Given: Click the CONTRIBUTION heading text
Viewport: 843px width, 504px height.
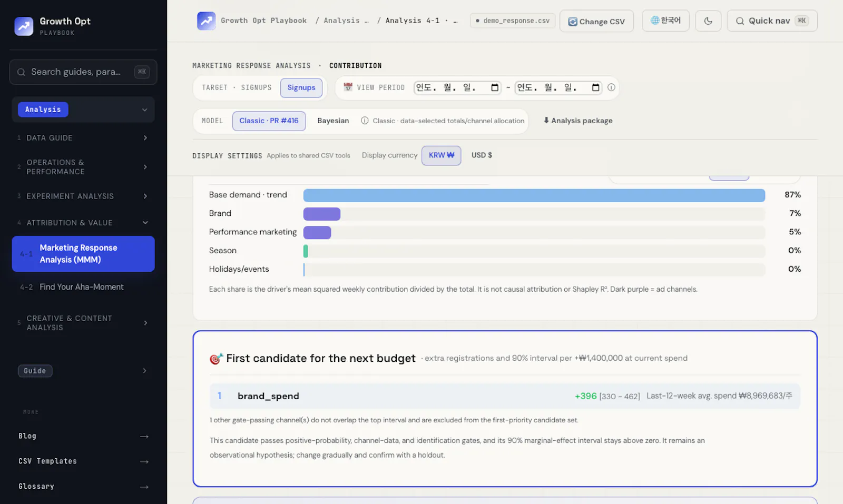Looking at the screenshot, I should click(356, 66).
